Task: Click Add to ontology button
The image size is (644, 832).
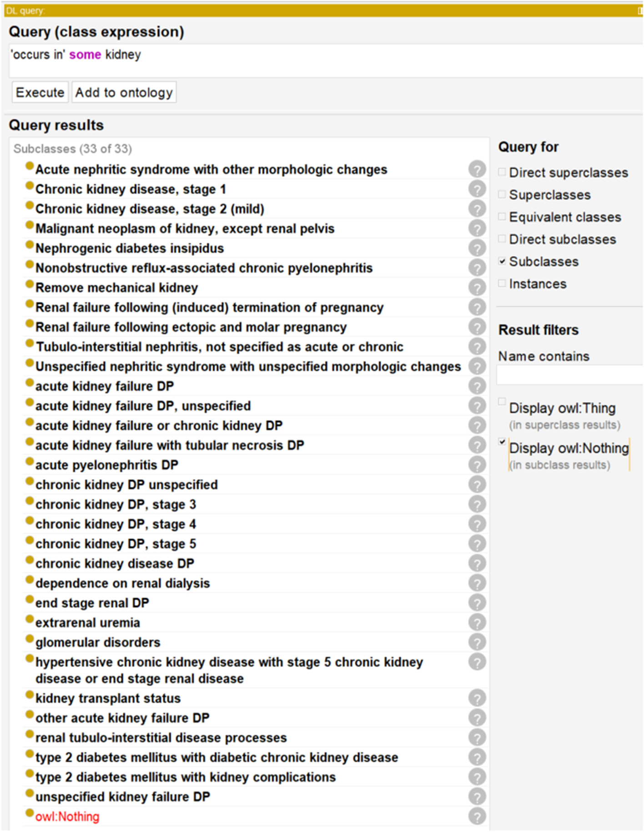Action: (124, 92)
